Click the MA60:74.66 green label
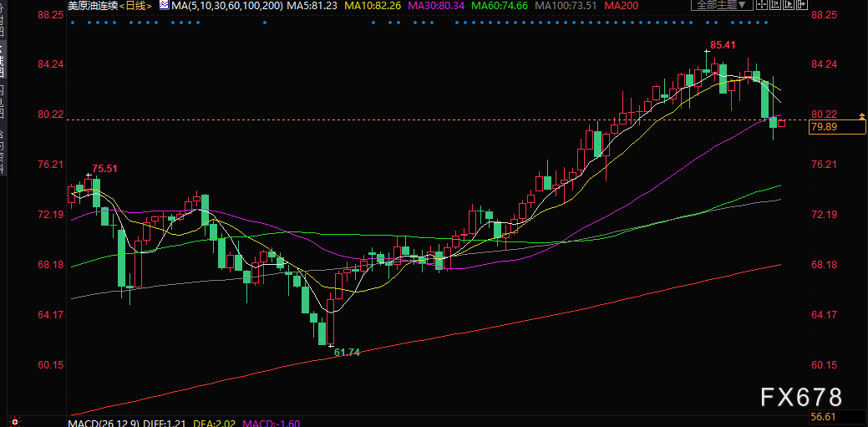 (499, 6)
